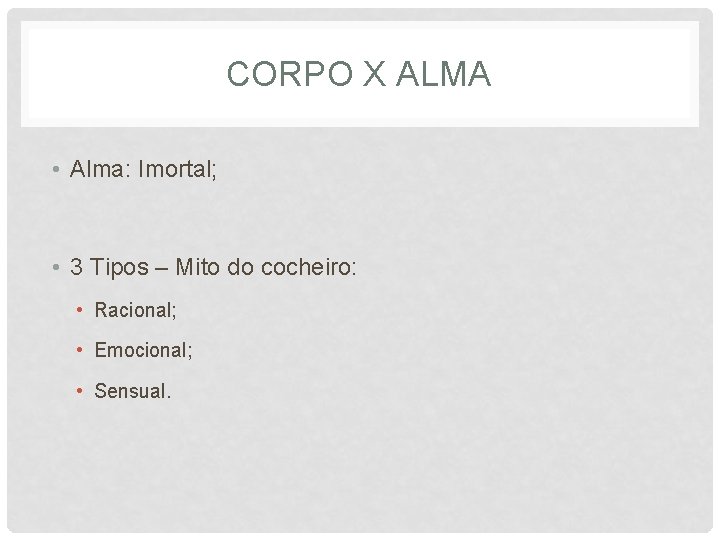This screenshot has height=540, width=720.
Task: Select the Emocional; sub-bullet text
Action: pyautogui.click(x=143, y=350)
